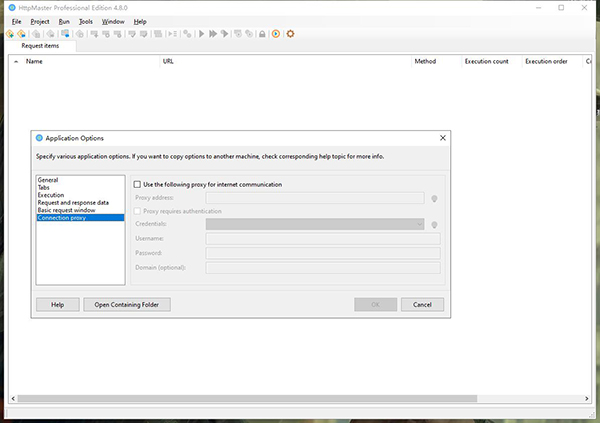The image size is (600, 423).
Task: Close the Application Options dialog
Action: tap(443, 138)
